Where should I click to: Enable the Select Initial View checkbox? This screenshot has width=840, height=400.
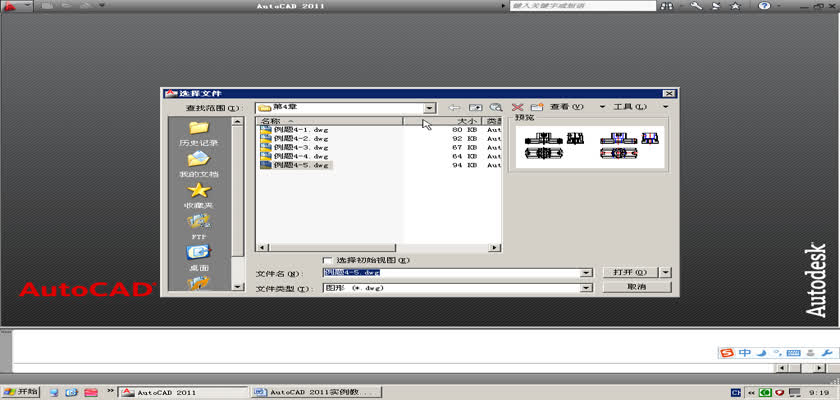(327, 260)
